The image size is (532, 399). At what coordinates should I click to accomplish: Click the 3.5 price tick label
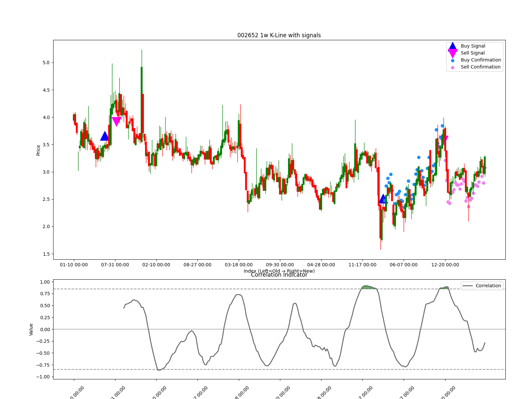46,145
